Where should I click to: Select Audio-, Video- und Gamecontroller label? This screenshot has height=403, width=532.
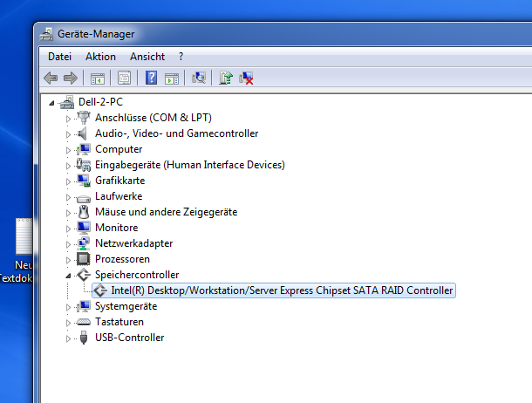pos(176,133)
